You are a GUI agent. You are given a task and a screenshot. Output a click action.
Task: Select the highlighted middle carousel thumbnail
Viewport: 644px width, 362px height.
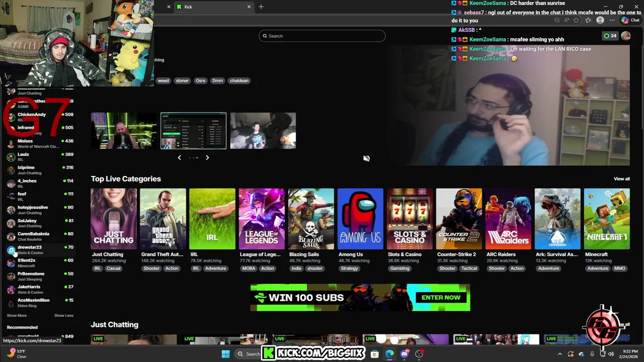[x=193, y=131]
